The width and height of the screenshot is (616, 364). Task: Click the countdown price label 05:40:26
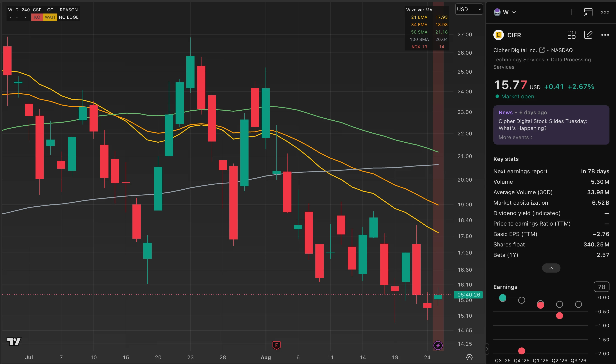point(468,295)
